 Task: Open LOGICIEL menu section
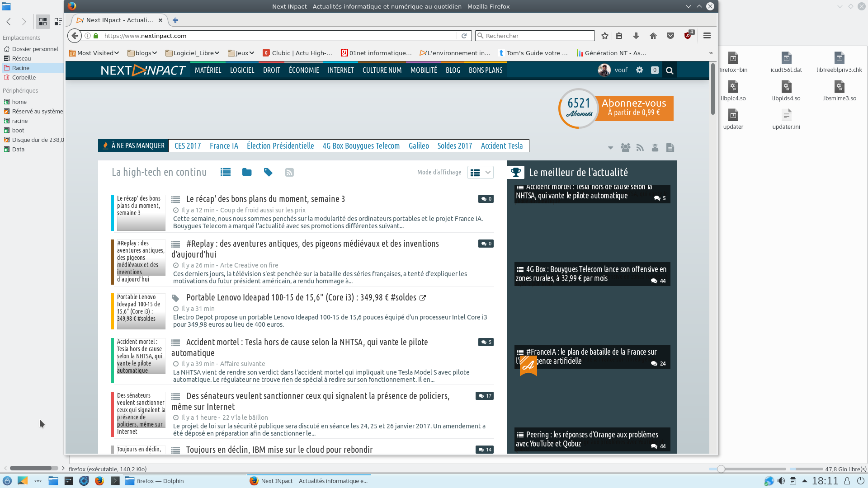(x=242, y=70)
